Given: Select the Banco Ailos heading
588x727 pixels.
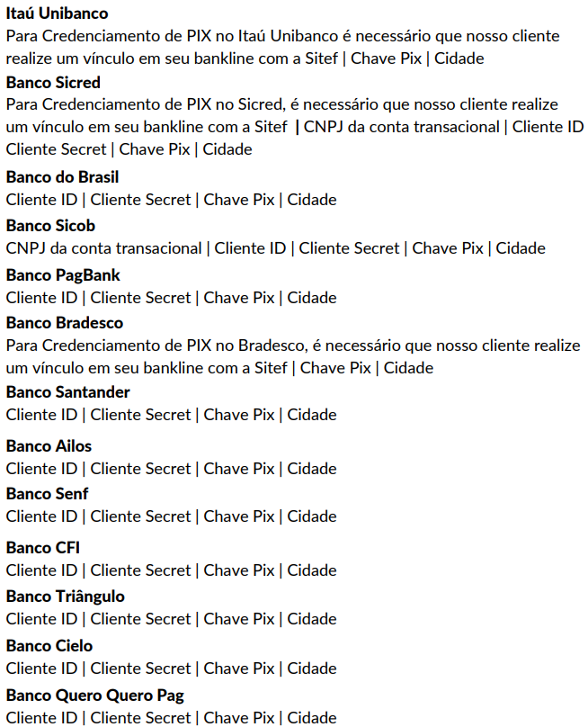Looking at the screenshot, I should (x=49, y=446).
